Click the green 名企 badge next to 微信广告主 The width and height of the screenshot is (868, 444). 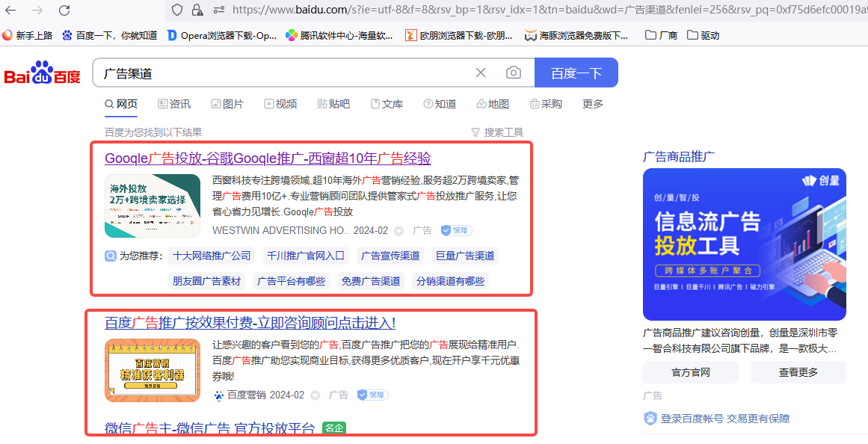[333, 428]
